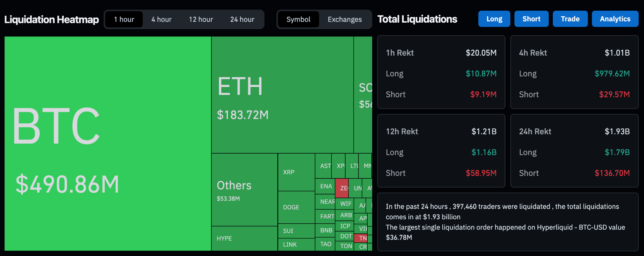The height and width of the screenshot is (256, 644).
Task: Click the red ZEC heatmap tile
Action: coord(342,188)
